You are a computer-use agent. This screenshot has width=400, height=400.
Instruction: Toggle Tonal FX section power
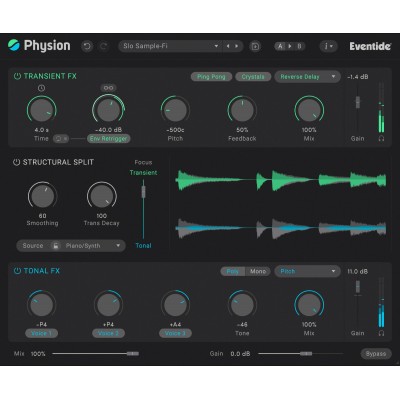(17, 271)
